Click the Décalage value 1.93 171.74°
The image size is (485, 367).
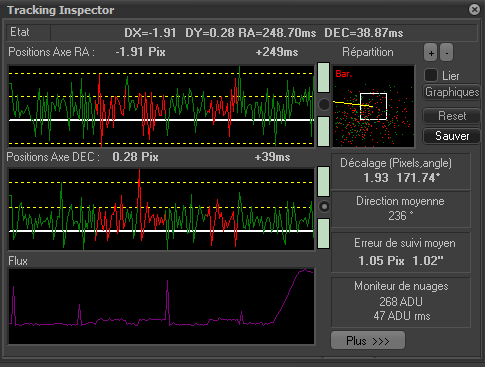point(401,178)
